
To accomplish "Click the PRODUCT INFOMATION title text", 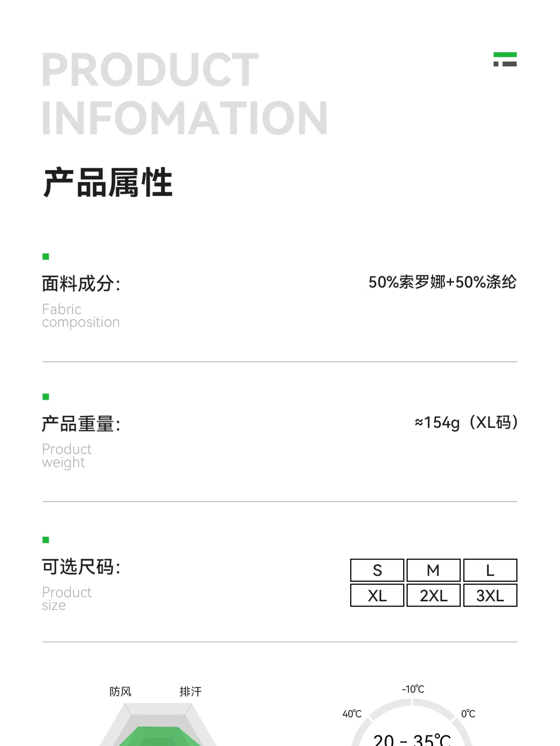I will click(x=184, y=93).
